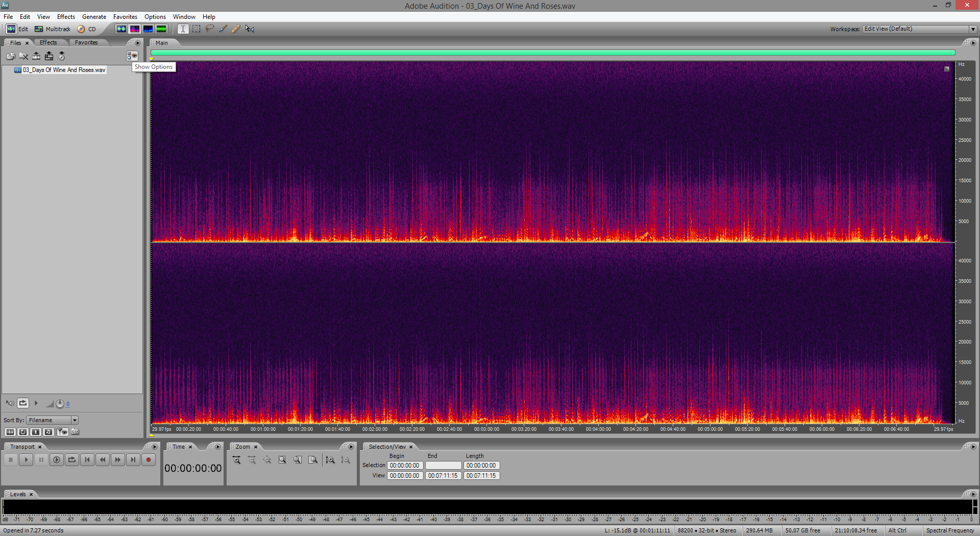Click Zoom In Horizontally icon

tap(237, 460)
